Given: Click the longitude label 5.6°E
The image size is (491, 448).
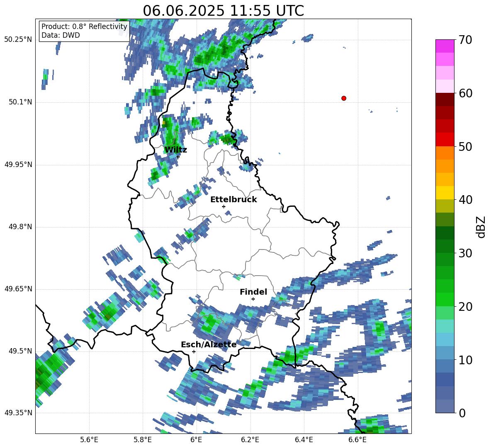Looking at the screenshot, I should [89, 440].
